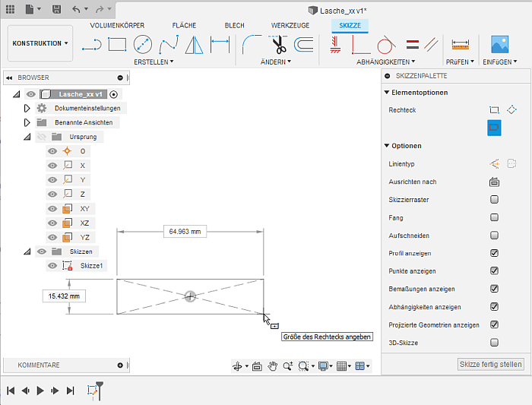Image resolution: width=532 pixels, height=405 pixels.
Task: Open the ABHÄNGIGKEITEN dropdown menu
Action: [388, 62]
